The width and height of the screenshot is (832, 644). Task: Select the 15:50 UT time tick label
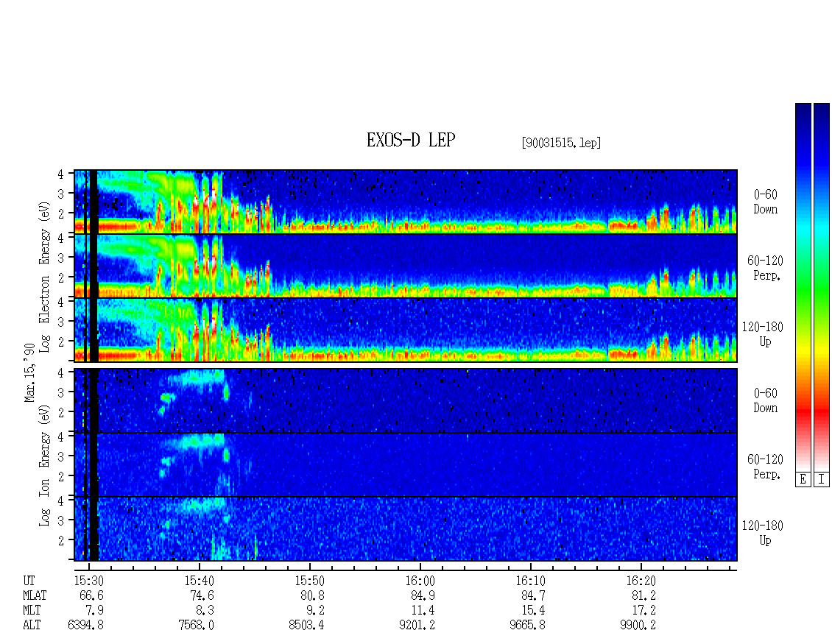click(309, 581)
